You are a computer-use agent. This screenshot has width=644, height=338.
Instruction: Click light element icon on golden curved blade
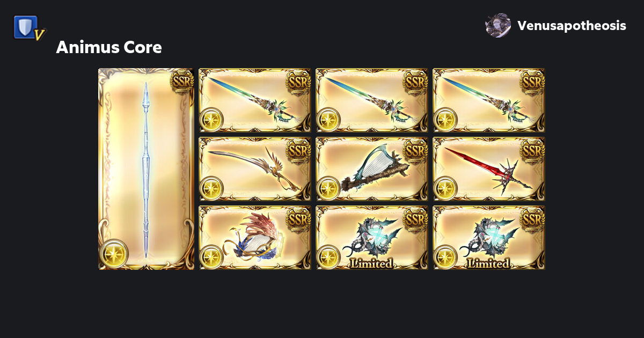(x=212, y=188)
